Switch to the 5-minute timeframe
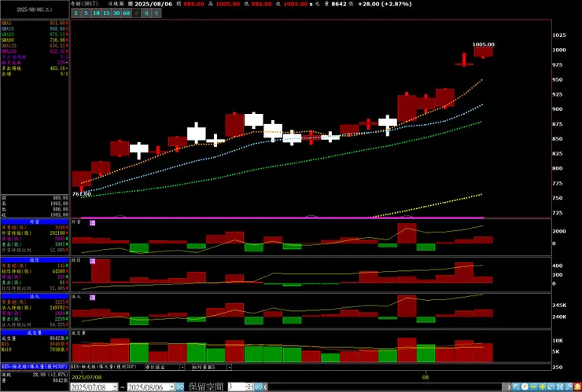The width and height of the screenshot is (582, 392). pos(86,13)
